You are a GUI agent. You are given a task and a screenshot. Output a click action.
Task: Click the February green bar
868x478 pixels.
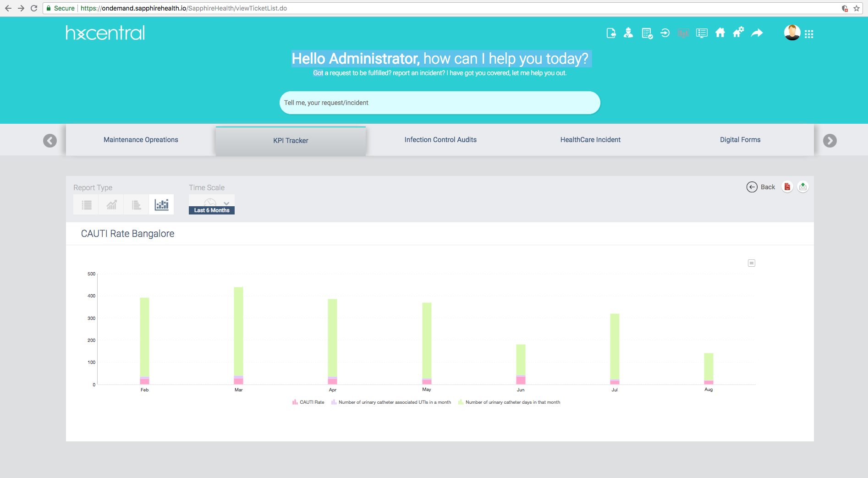click(144, 337)
